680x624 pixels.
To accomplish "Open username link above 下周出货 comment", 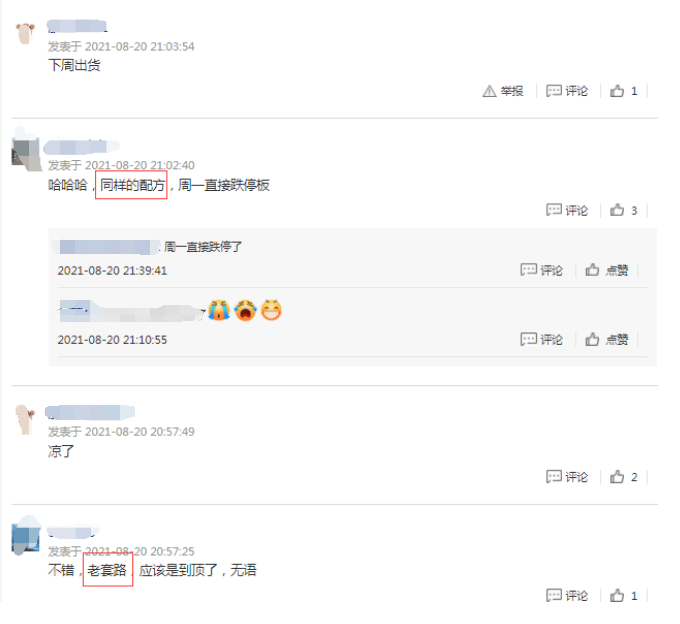I will pos(77,26).
